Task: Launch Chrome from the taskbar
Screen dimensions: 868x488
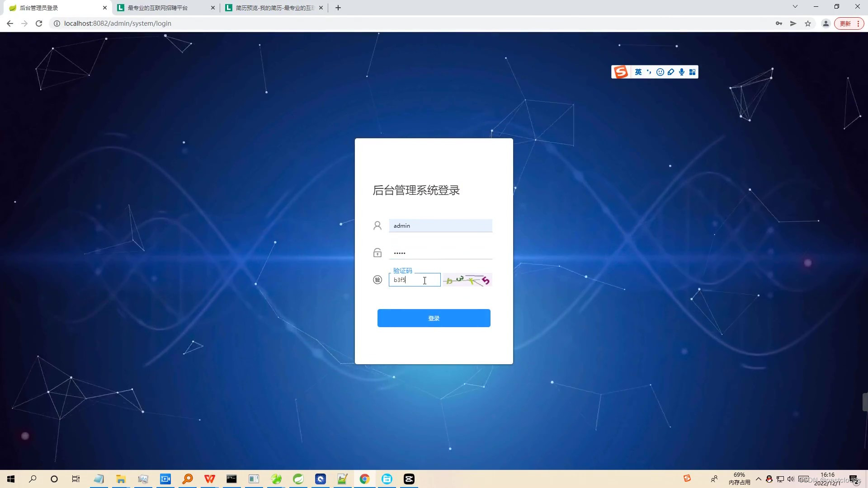Action: 364,479
